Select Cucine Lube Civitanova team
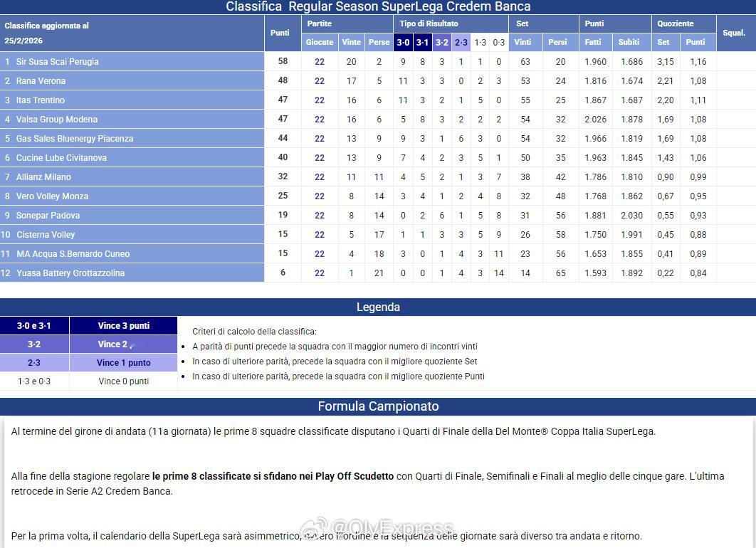 (x=61, y=157)
